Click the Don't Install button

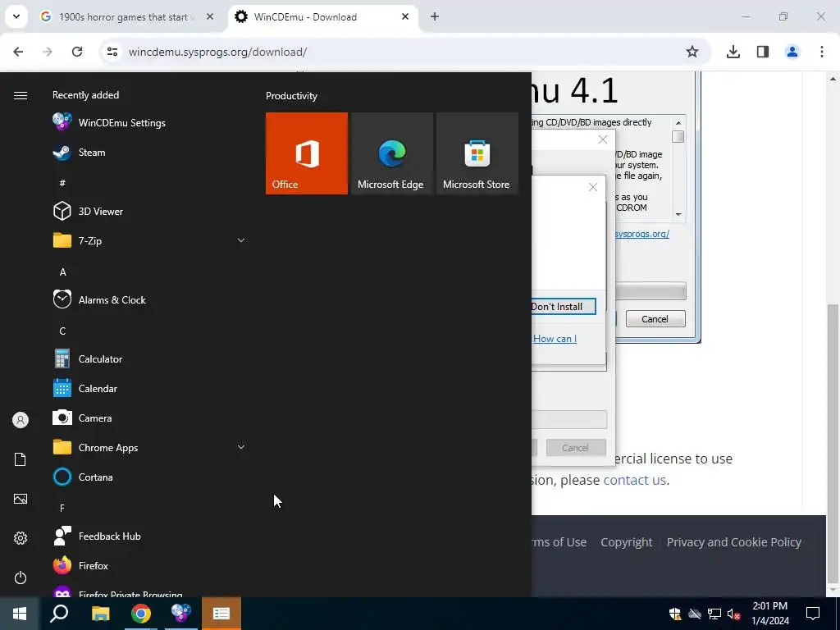coord(563,307)
